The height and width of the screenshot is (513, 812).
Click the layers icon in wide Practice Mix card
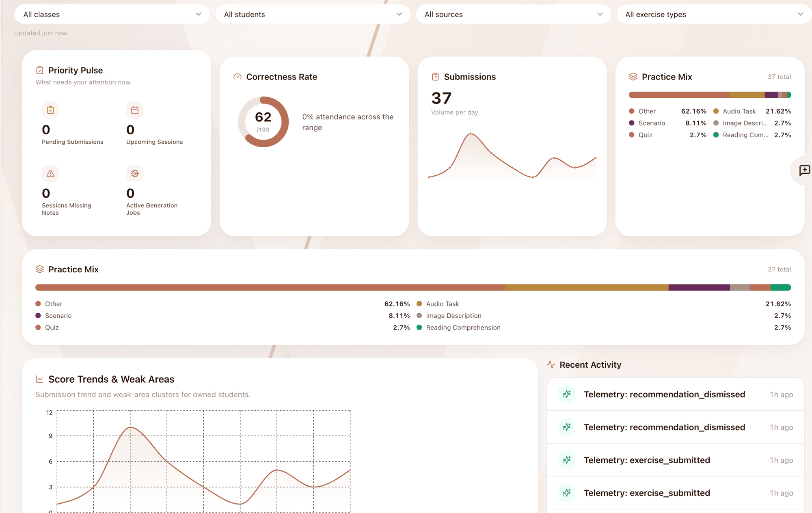39,269
